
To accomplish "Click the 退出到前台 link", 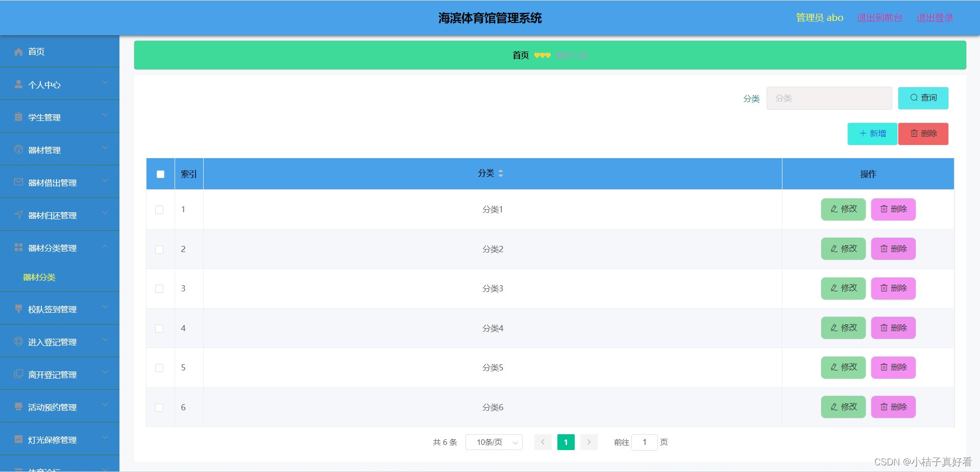I will tap(879, 18).
